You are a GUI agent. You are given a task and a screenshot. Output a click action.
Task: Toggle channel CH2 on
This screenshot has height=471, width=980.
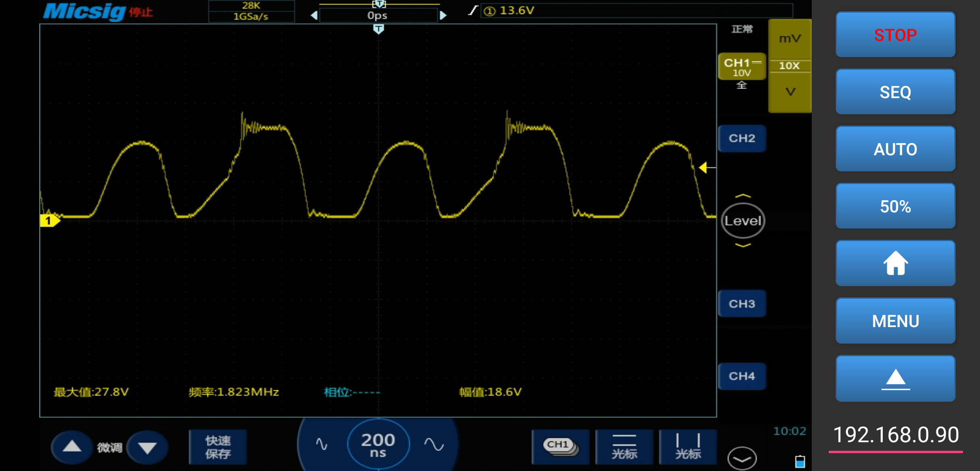tap(742, 138)
